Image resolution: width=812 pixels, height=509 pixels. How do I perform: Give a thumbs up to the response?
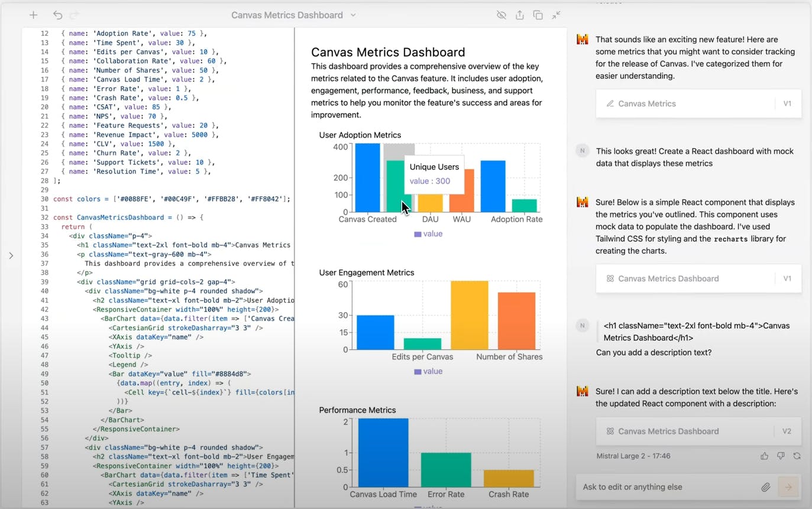(x=765, y=456)
